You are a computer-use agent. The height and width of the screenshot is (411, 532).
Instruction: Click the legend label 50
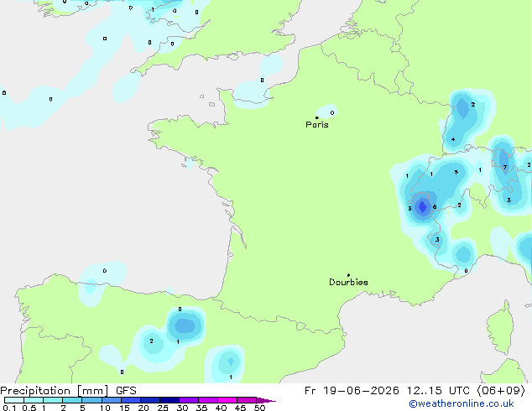click(x=259, y=408)
